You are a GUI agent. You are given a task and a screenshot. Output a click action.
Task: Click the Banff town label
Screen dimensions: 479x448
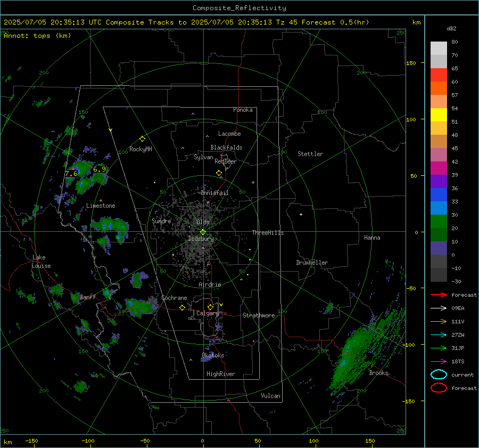(x=88, y=297)
